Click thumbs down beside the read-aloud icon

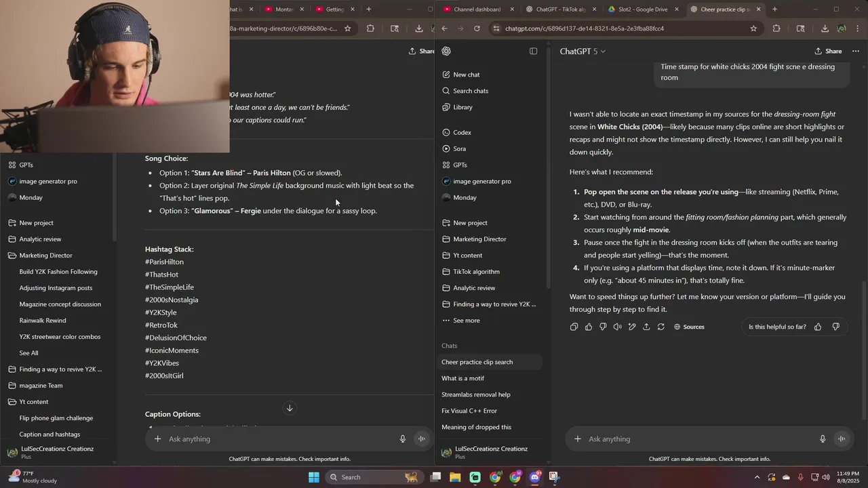point(603,327)
